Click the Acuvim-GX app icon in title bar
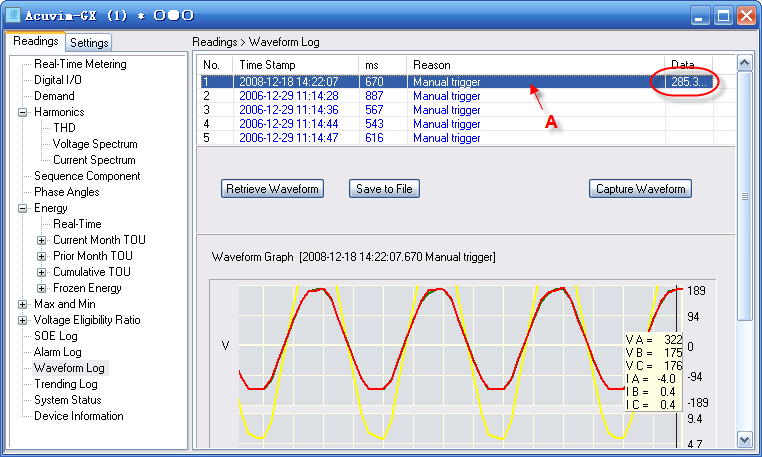This screenshot has height=457, width=762. [13, 15]
